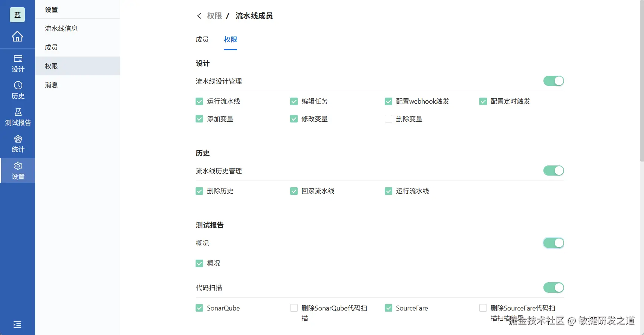Click the vertical scrollbar on the right
The image size is (644, 335).
[642, 81]
